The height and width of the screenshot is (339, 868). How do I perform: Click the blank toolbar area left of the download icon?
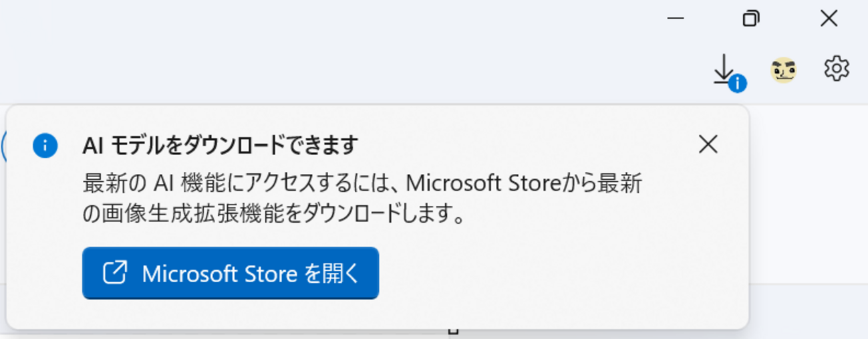468,70
